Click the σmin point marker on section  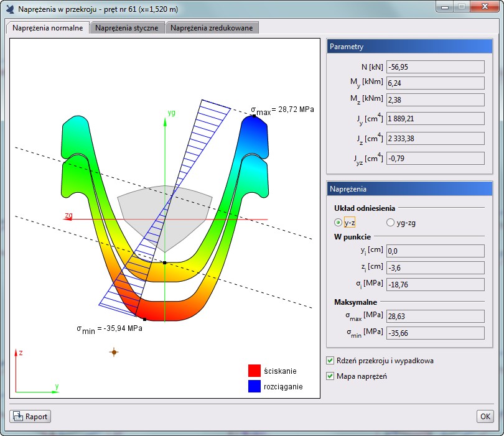[144, 319]
